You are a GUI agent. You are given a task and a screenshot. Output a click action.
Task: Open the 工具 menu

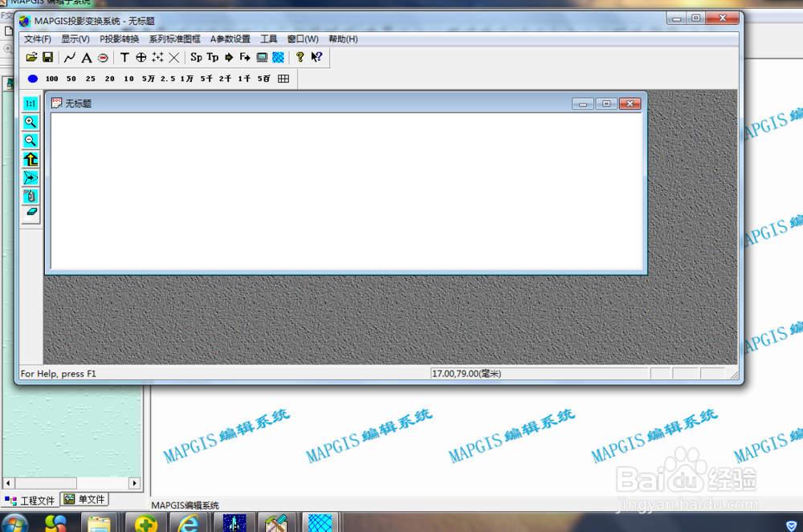click(x=269, y=39)
